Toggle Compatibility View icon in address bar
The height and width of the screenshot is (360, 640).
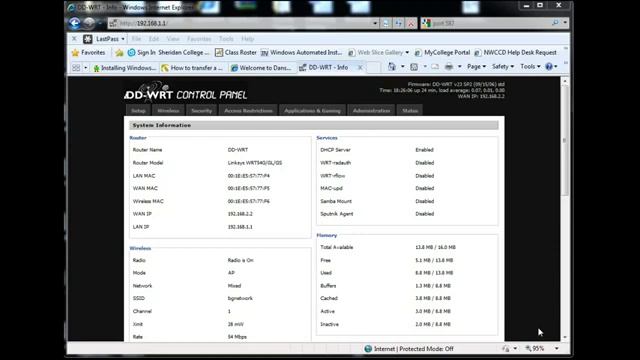(386, 23)
